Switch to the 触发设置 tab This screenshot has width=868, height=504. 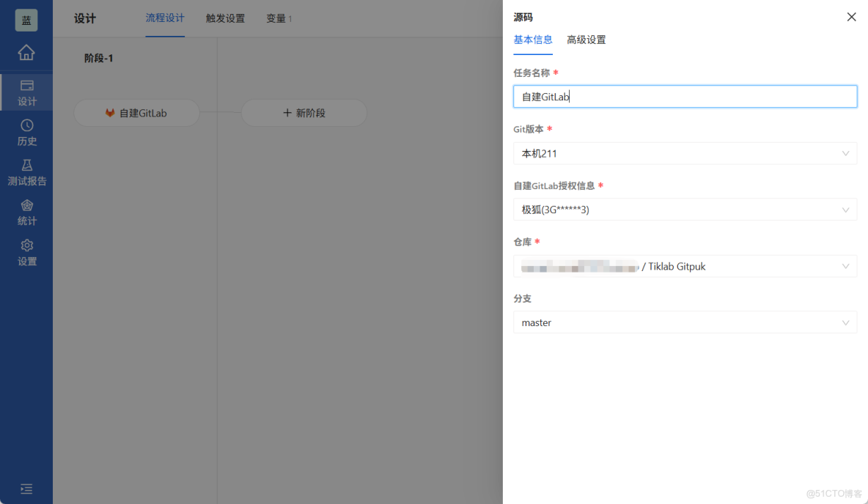225,18
